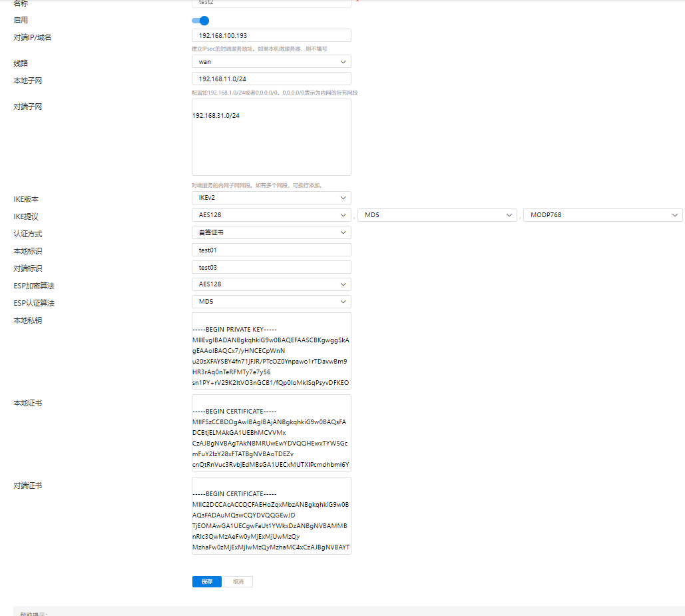Screen dimensions: 685x616
Task: Open the MODP768 DH group dropdown
Action: point(602,215)
